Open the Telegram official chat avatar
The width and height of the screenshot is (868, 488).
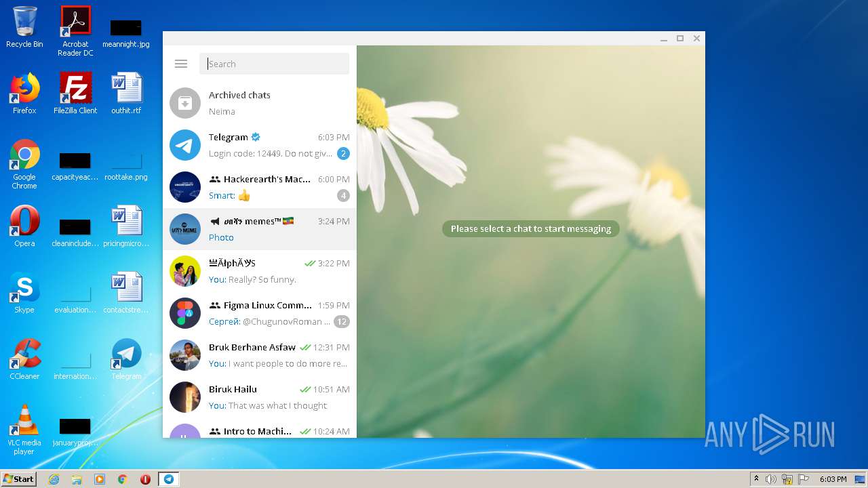[185, 145]
